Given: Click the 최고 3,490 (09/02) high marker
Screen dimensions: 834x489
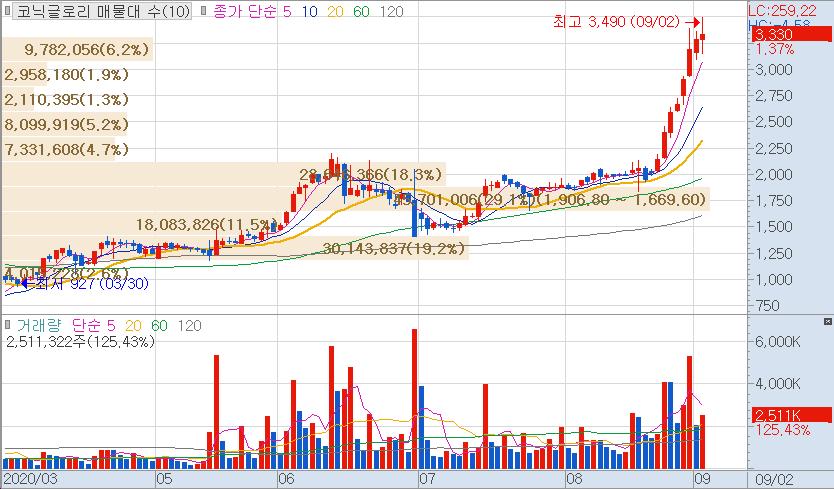Looking at the screenshot, I should click(x=627, y=22).
